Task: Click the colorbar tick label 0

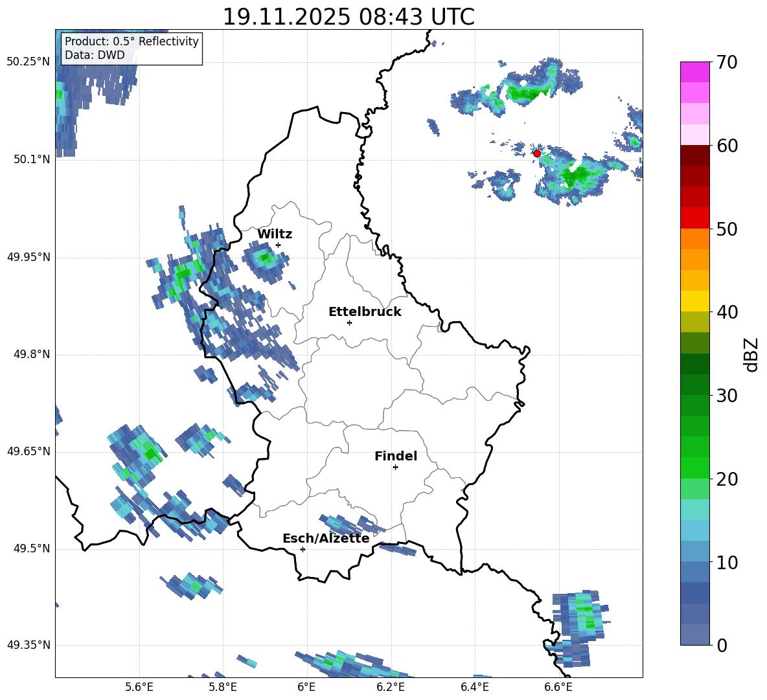Action: click(x=722, y=645)
